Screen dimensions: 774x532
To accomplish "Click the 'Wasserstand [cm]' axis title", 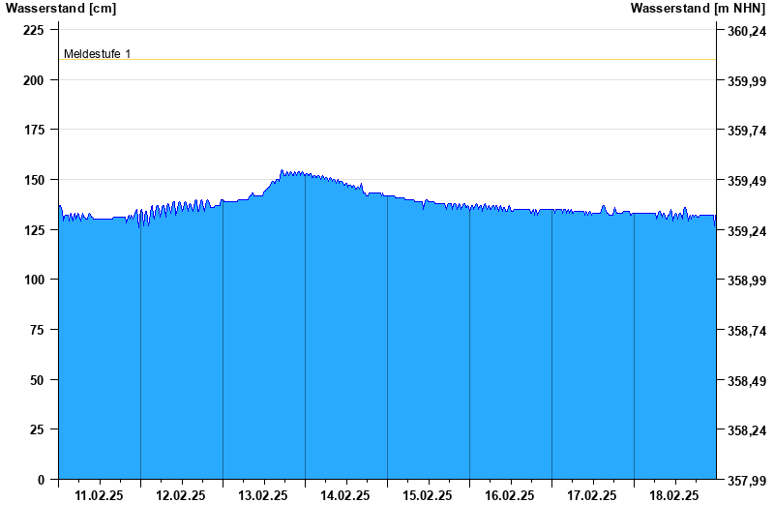I will point(61,8).
